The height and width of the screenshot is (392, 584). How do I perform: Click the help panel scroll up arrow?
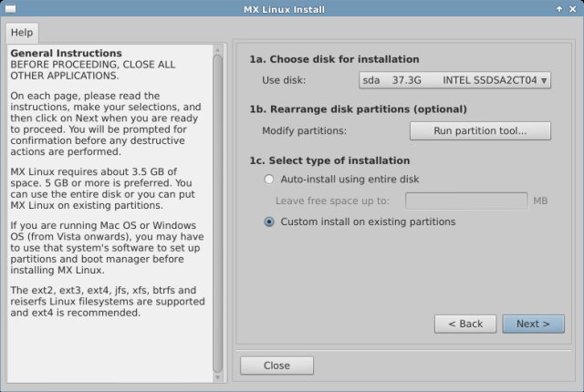tap(218, 49)
